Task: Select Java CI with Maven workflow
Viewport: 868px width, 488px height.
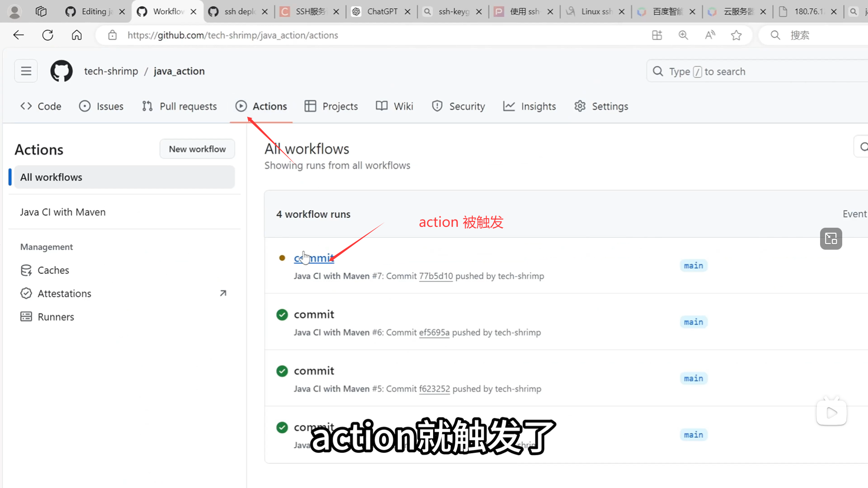Action: (63, 212)
